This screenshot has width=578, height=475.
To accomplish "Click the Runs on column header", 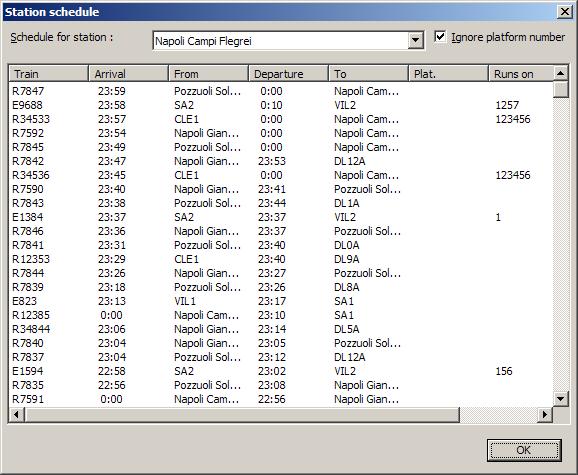I will coord(521,74).
